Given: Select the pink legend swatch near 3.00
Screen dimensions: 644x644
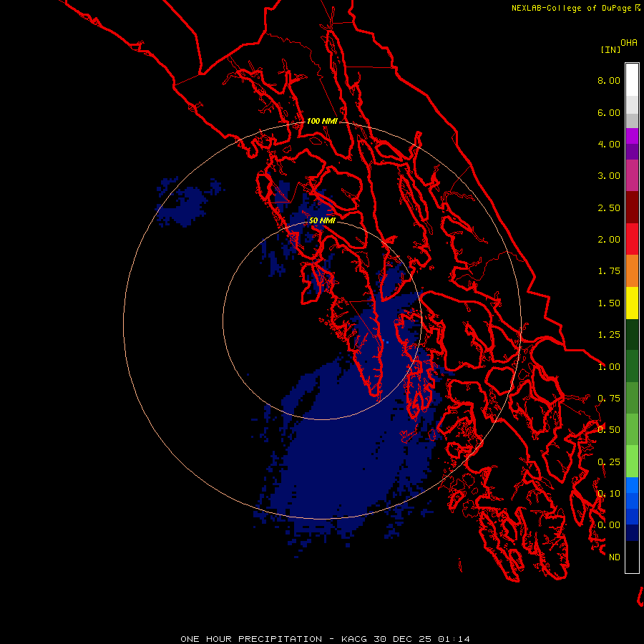Looking at the screenshot, I should (x=632, y=176).
